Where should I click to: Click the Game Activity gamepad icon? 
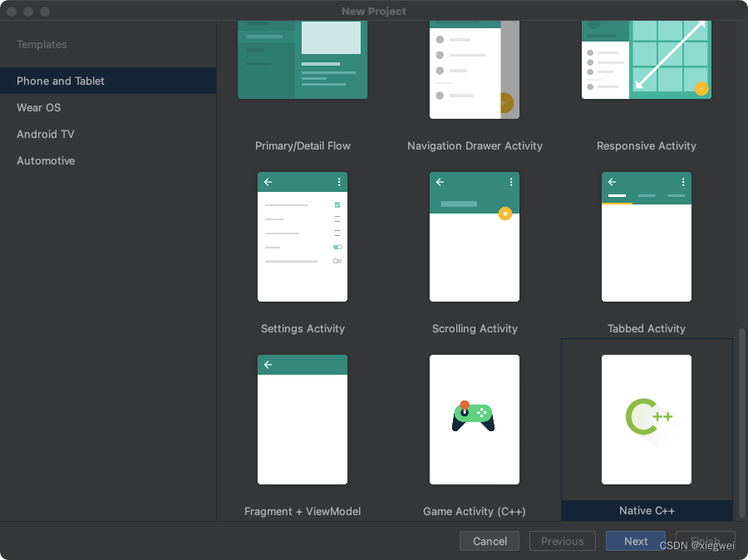473,416
